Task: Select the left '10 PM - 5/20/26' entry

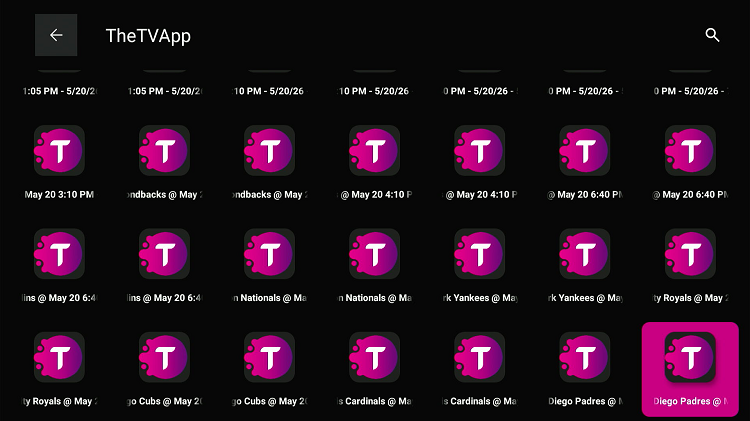Action: coord(270,89)
